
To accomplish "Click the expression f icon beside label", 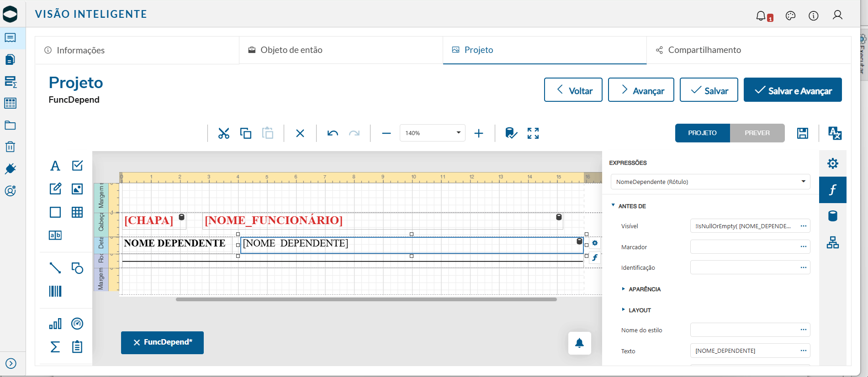I will point(595,258).
